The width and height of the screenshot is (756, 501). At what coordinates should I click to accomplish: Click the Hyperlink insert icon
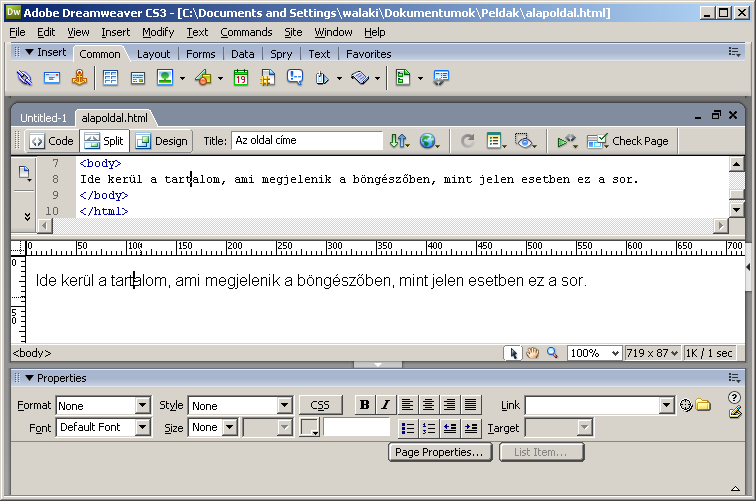(x=24, y=78)
